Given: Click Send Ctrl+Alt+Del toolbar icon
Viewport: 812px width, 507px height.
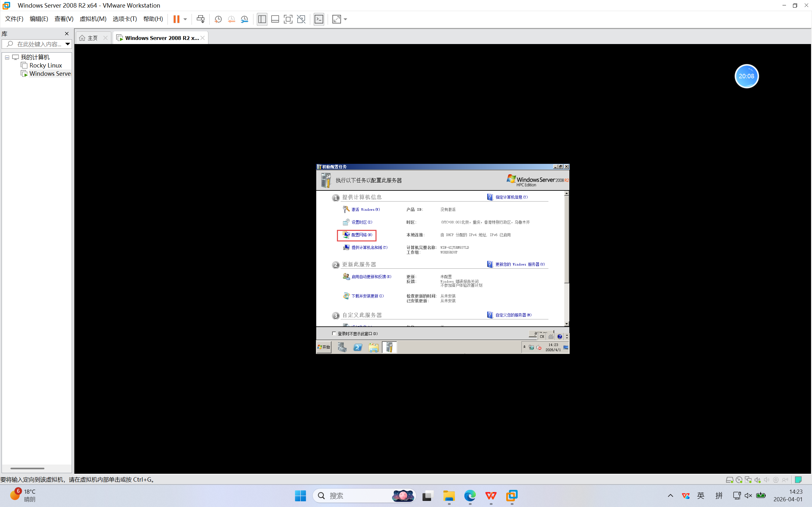Looking at the screenshot, I should click(200, 19).
